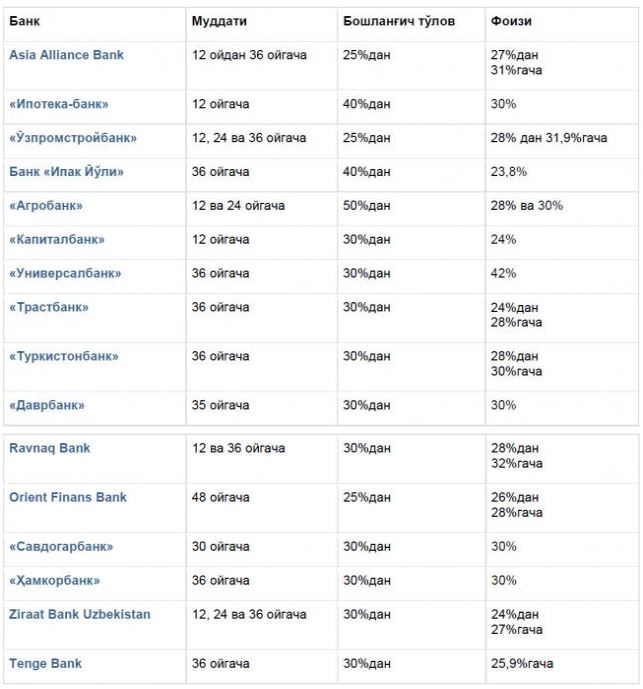Click the «Даврбанк» link

point(47,405)
